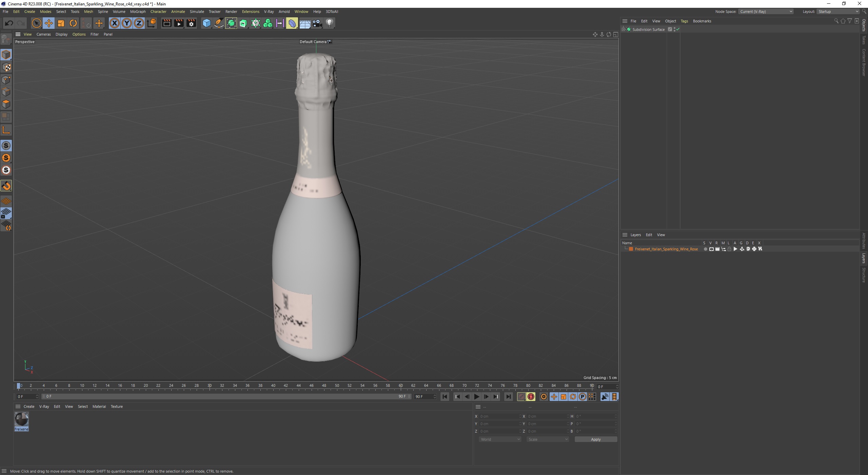Viewport: 868px width, 475px height.
Task: Click the MoGraph Cloner icon
Action: (268, 23)
